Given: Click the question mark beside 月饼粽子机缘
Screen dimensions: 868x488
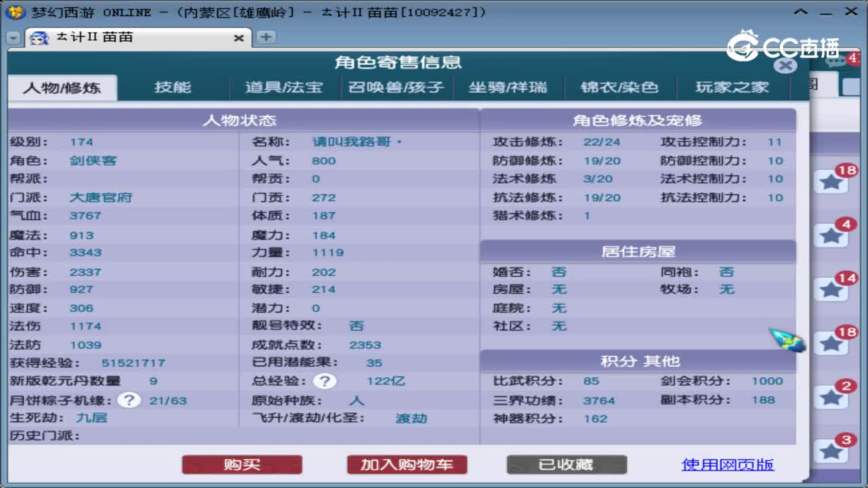Looking at the screenshot, I should click(128, 400).
